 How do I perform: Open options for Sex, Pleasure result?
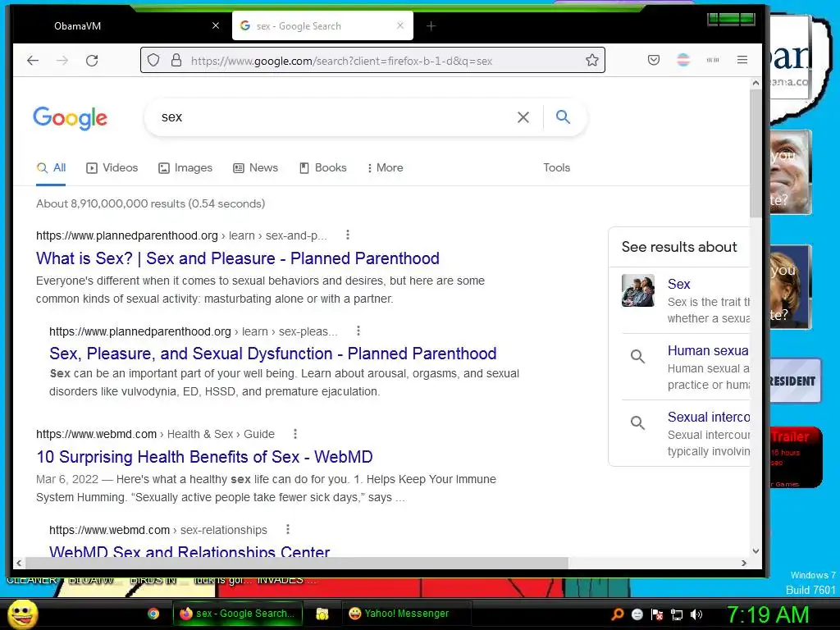[358, 331]
